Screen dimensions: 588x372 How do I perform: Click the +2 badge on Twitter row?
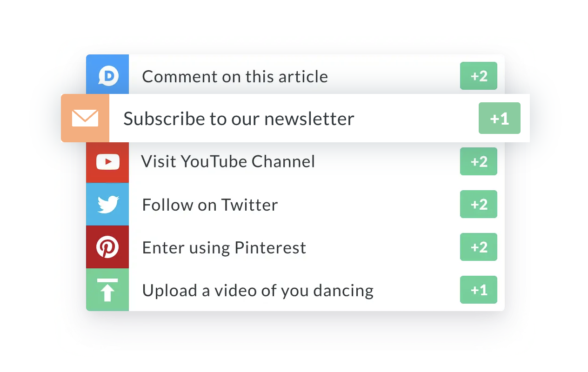[x=479, y=204]
